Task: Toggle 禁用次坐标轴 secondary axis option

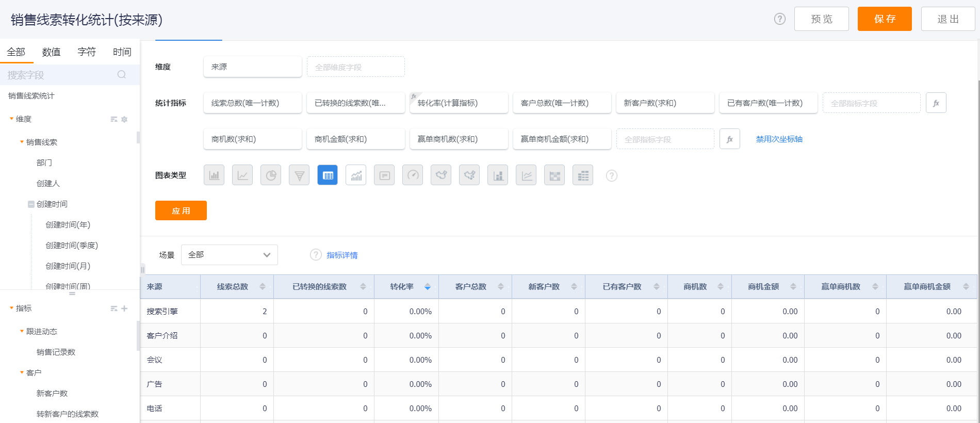Action: coord(779,139)
